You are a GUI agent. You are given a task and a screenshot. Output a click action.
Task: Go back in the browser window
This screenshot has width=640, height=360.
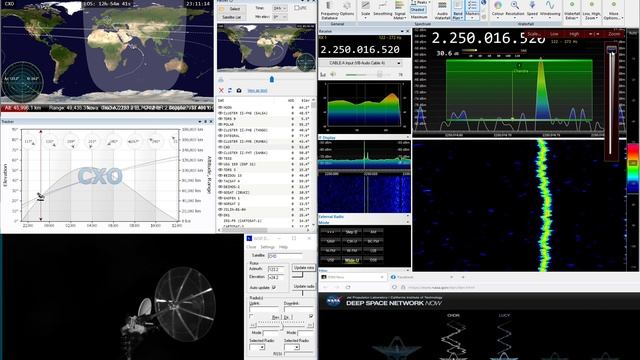click(x=325, y=287)
